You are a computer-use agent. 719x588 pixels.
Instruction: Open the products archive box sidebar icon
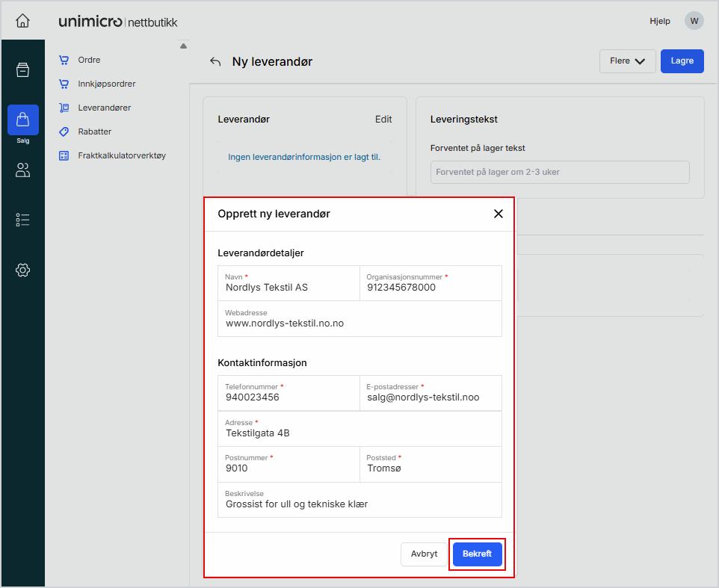tap(22, 70)
